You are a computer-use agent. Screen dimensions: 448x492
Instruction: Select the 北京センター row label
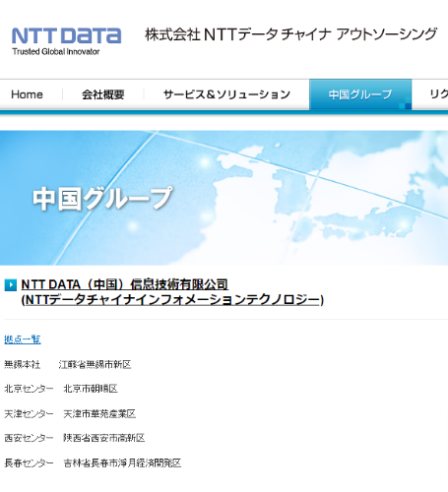(x=29, y=389)
